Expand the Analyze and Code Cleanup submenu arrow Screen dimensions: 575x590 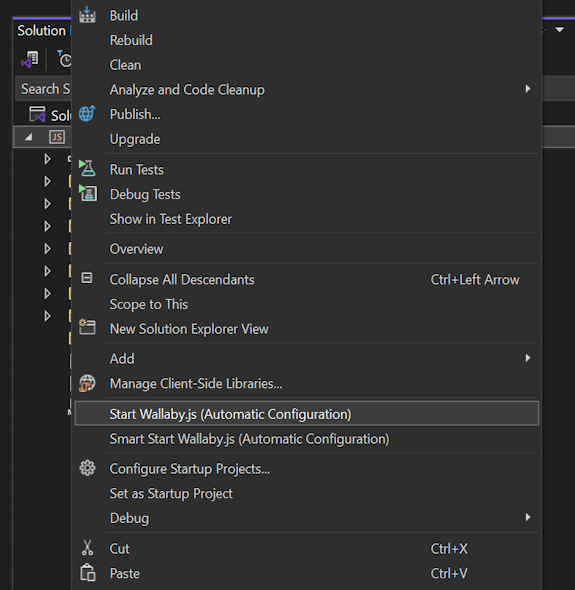pos(528,89)
